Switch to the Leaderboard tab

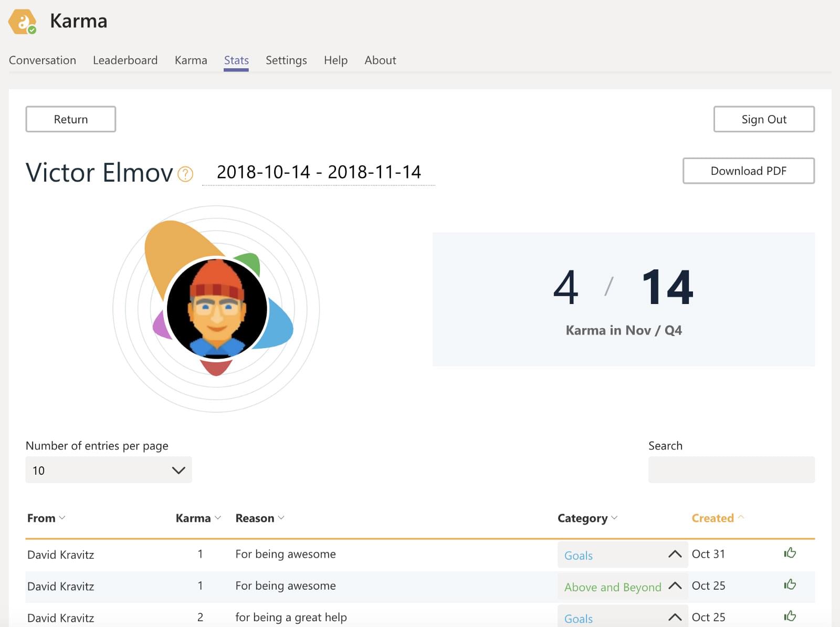coord(125,60)
